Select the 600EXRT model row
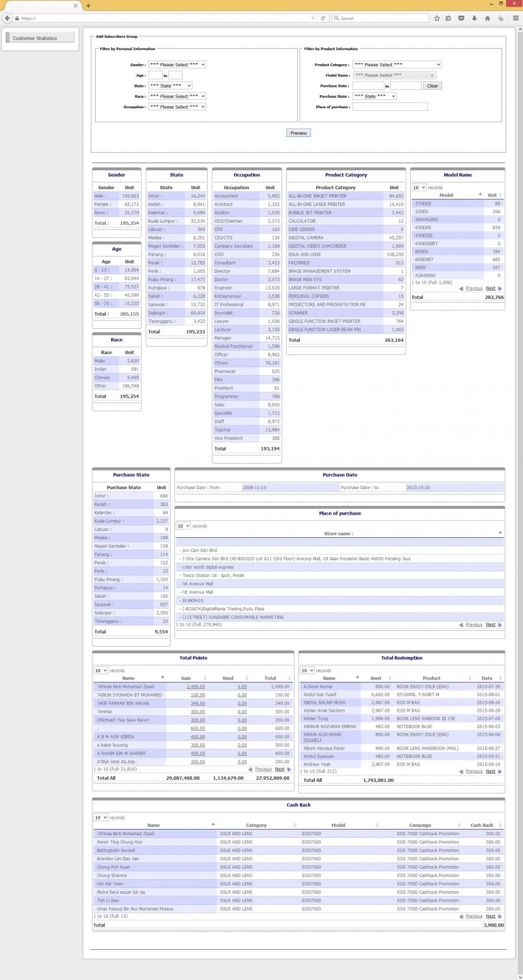The width and height of the screenshot is (523, 980). (x=458, y=259)
